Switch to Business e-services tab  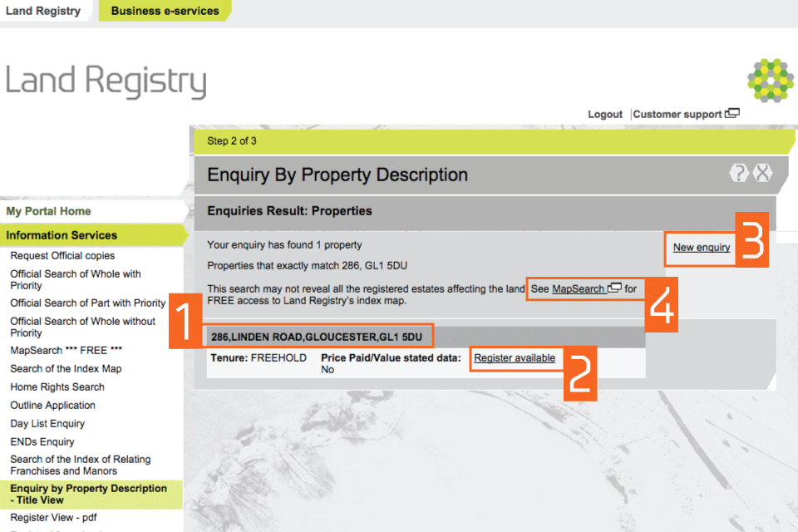(x=165, y=11)
